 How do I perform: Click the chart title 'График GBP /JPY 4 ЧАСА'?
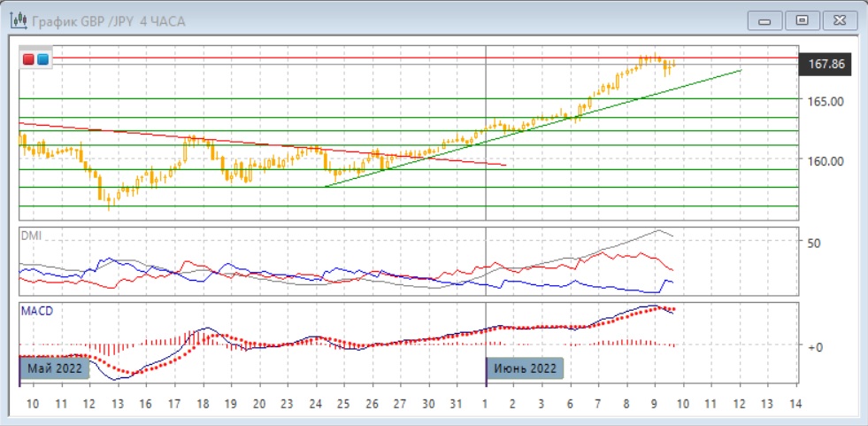[109, 20]
